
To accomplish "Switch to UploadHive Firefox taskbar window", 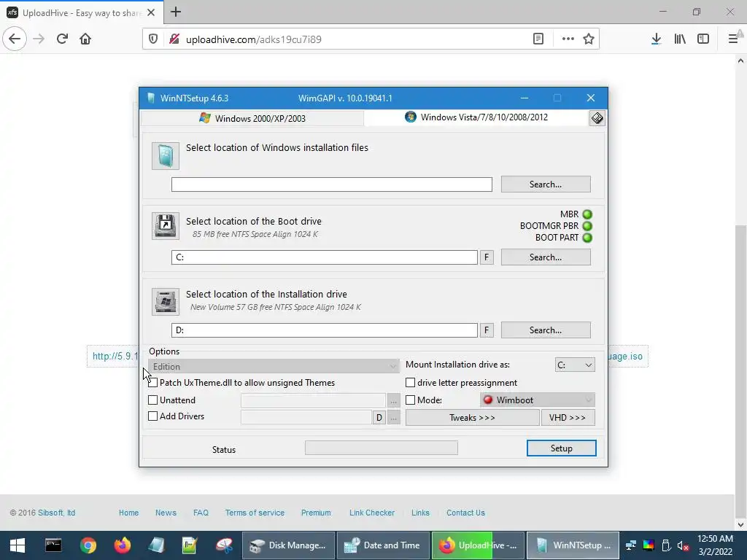I will click(478, 545).
